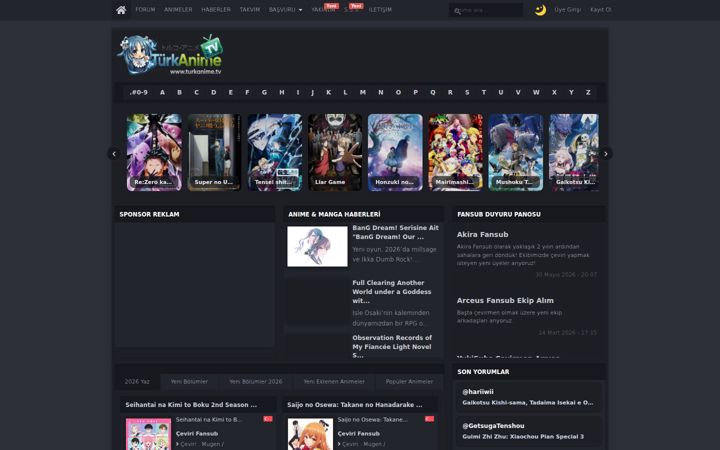Focus the anime search input field
Image resolution: width=720 pixels, height=450 pixels.
pos(486,10)
